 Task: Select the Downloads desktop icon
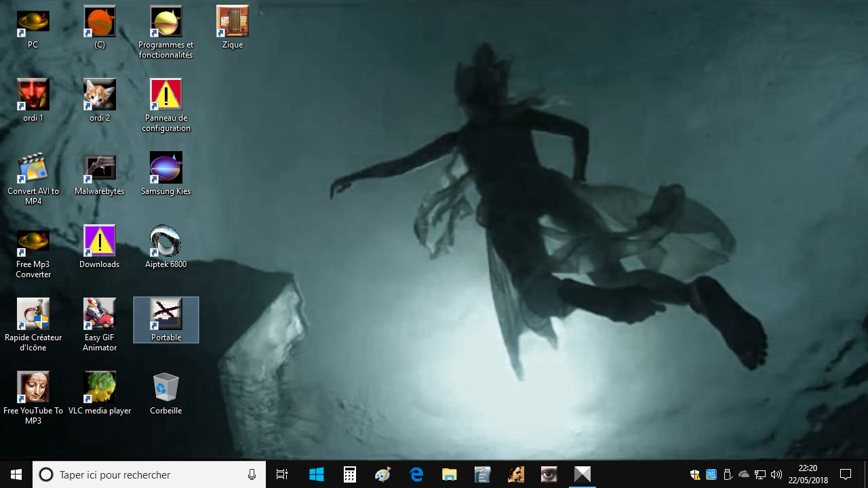click(100, 247)
